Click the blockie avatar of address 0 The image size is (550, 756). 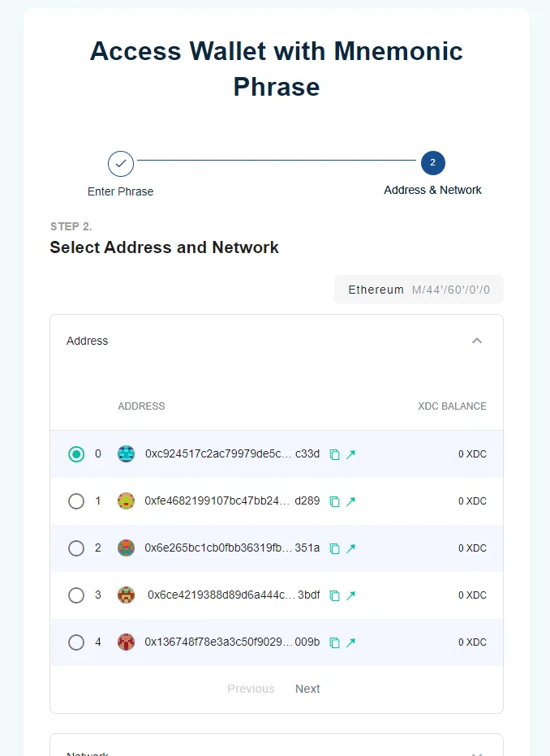pos(126,454)
